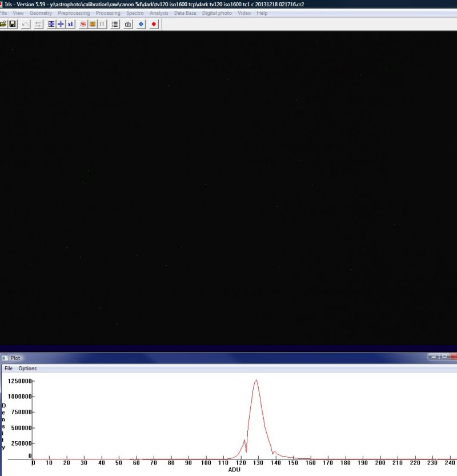The height and width of the screenshot is (476, 457).
Task: Click the ADU axis label
Action: click(x=234, y=470)
